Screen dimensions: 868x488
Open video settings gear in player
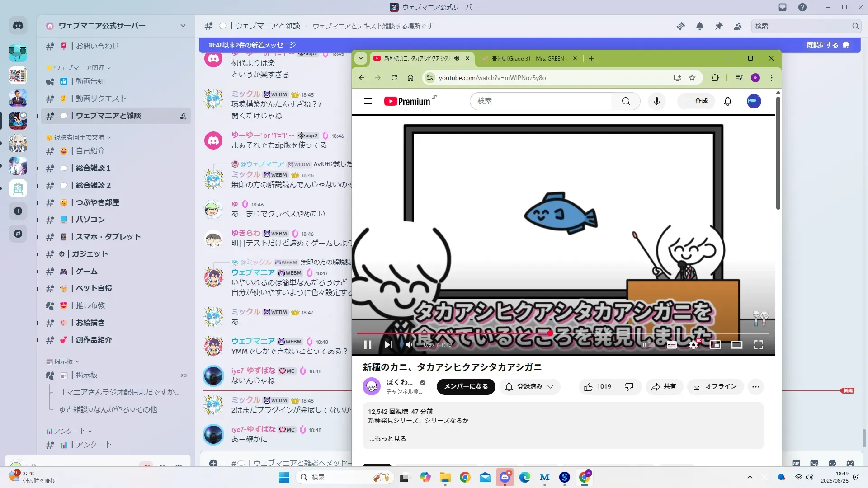point(693,345)
